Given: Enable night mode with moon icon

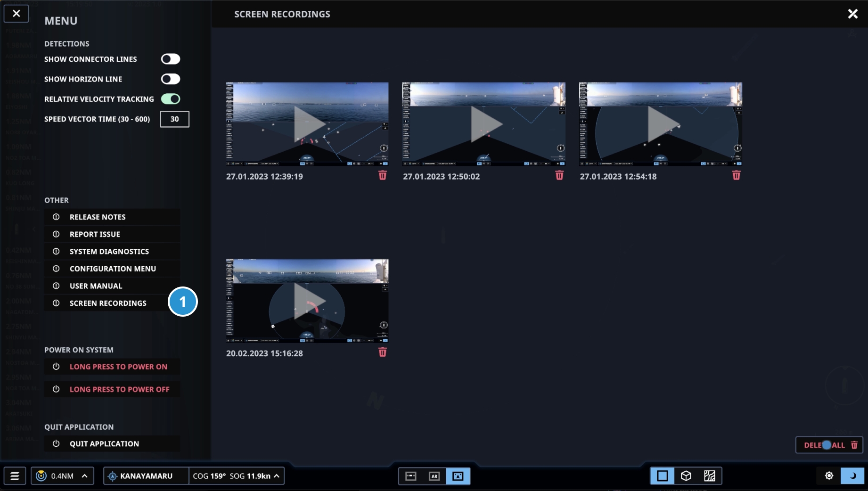Looking at the screenshot, I should coord(852,476).
